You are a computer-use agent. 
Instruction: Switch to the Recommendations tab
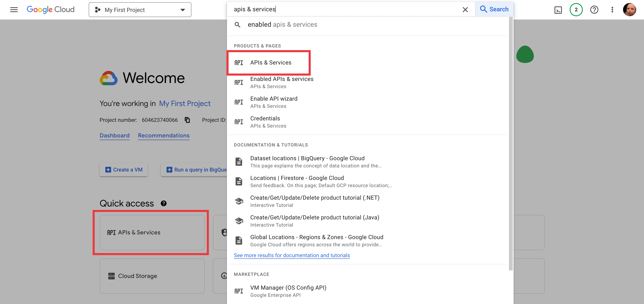(x=163, y=136)
